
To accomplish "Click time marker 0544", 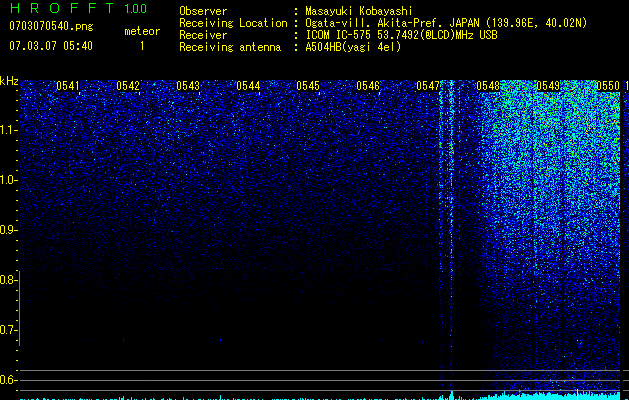I will [248, 86].
